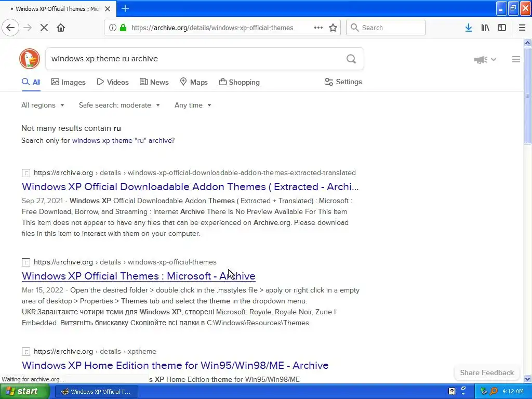Open the All regions dropdown
The image size is (532, 399).
[x=43, y=105]
